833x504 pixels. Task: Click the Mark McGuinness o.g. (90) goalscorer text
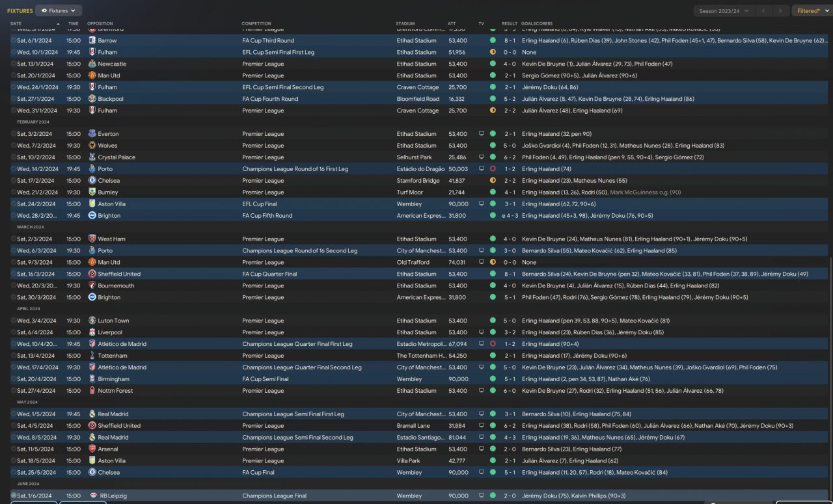pyautogui.click(x=646, y=192)
